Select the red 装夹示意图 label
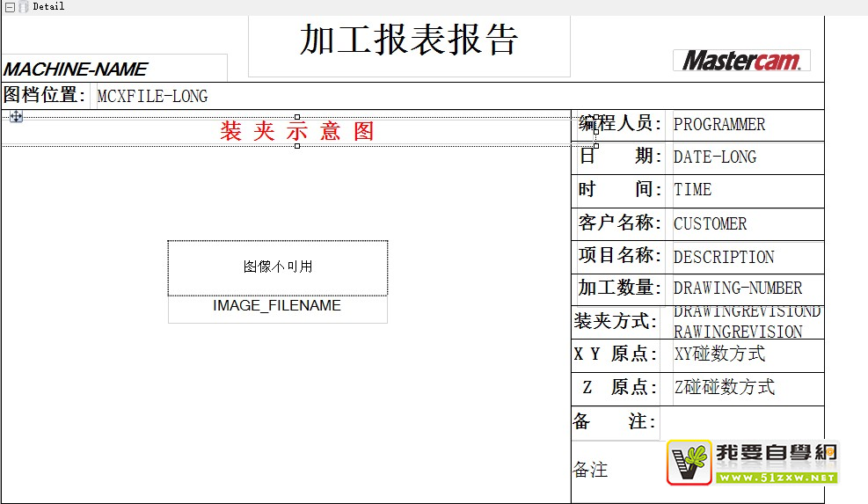 coord(297,132)
